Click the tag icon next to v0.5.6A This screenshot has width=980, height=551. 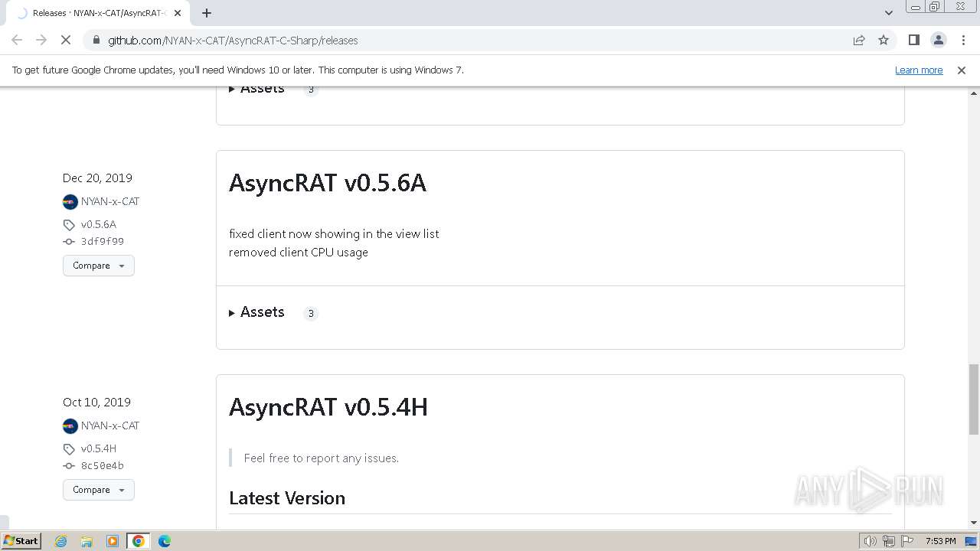[x=69, y=225]
